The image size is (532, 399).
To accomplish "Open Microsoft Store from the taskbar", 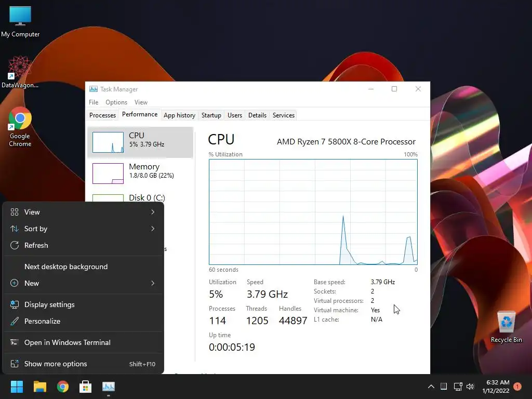I will pos(86,387).
